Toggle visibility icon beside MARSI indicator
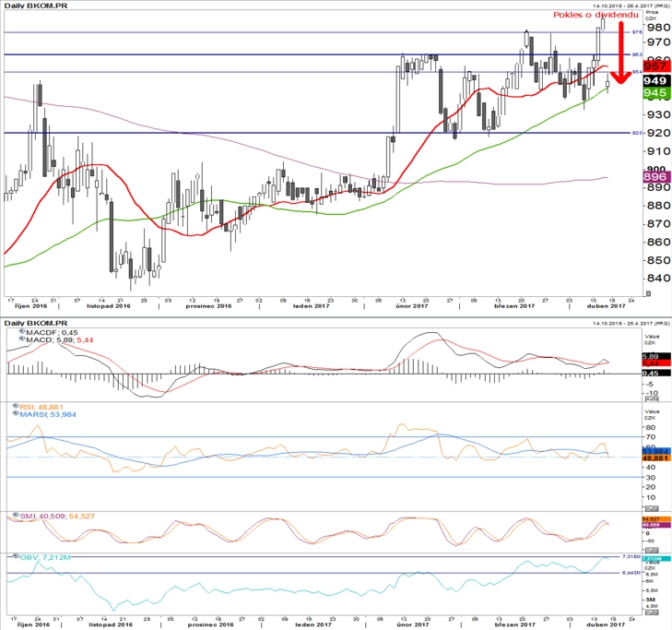Image resolution: width=672 pixels, height=630 pixels. click(16, 413)
